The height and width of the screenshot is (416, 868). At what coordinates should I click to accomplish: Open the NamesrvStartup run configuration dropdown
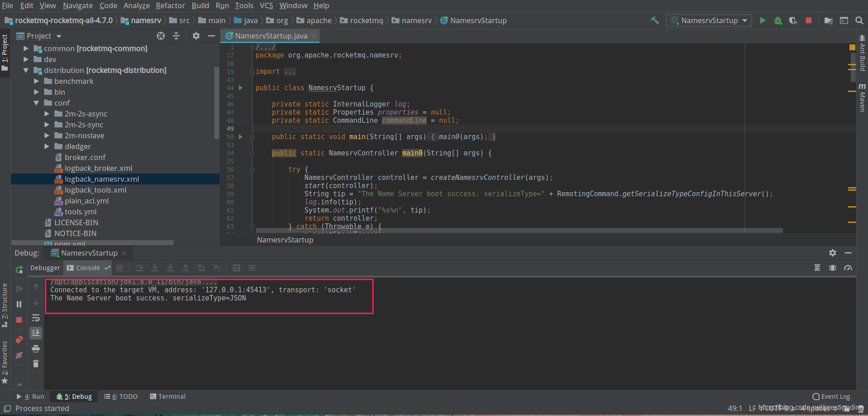709,20
